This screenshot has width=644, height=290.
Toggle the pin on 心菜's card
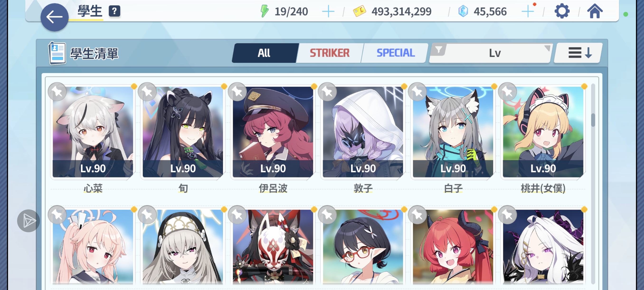click(x=57, y=92)
